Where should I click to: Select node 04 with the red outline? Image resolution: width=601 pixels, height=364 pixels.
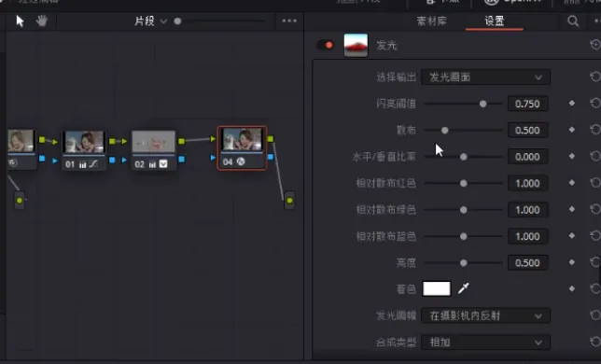242,147
